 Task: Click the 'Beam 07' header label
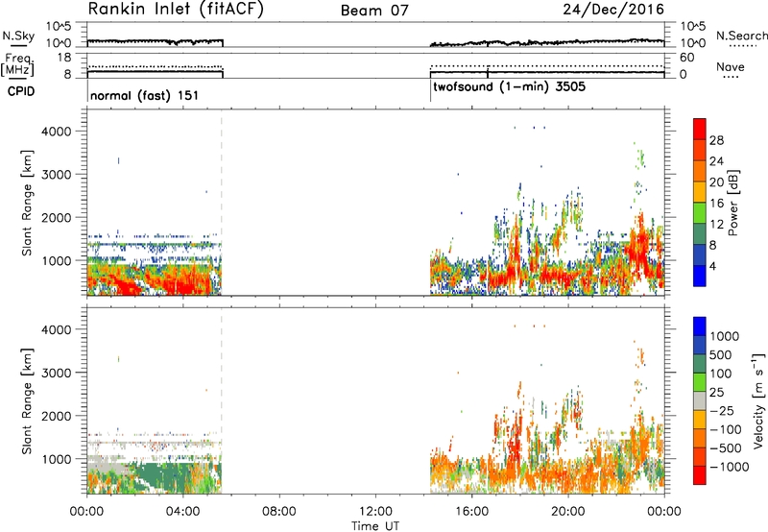[374, 11]
